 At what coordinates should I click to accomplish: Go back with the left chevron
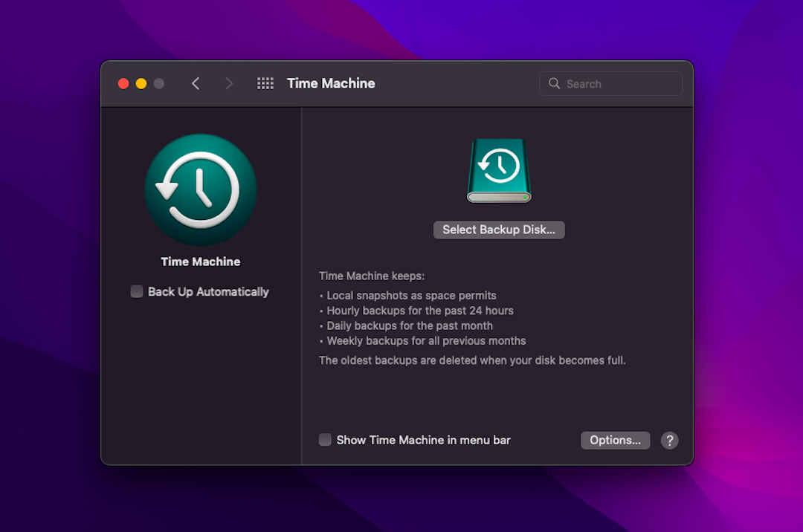point(196,83)
